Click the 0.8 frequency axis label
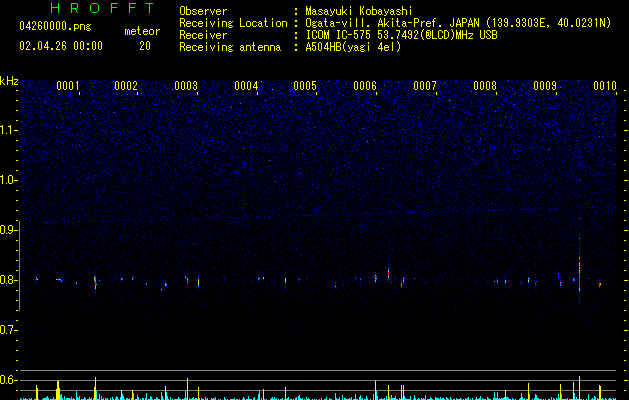 [9, 280]
